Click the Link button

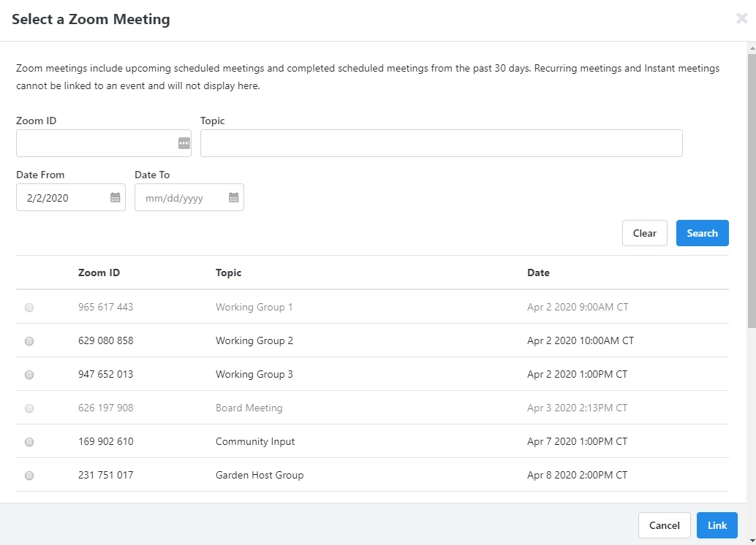717,525
